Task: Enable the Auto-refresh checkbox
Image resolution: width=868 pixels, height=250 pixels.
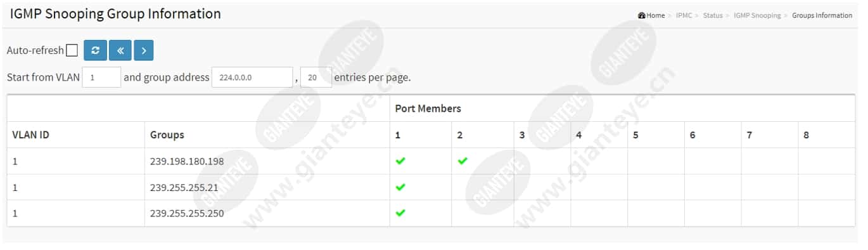Action: (x=72, y=50)
